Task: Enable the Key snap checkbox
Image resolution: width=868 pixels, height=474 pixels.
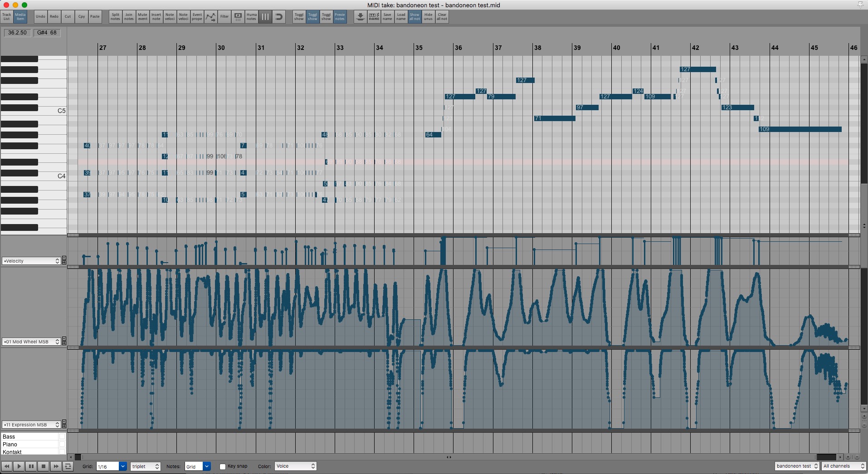Action: 223,467
